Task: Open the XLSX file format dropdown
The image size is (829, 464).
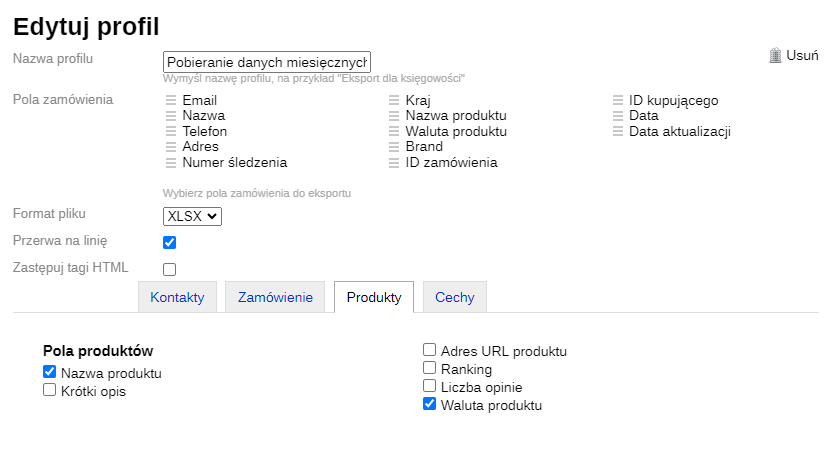Action: [192, 216]
